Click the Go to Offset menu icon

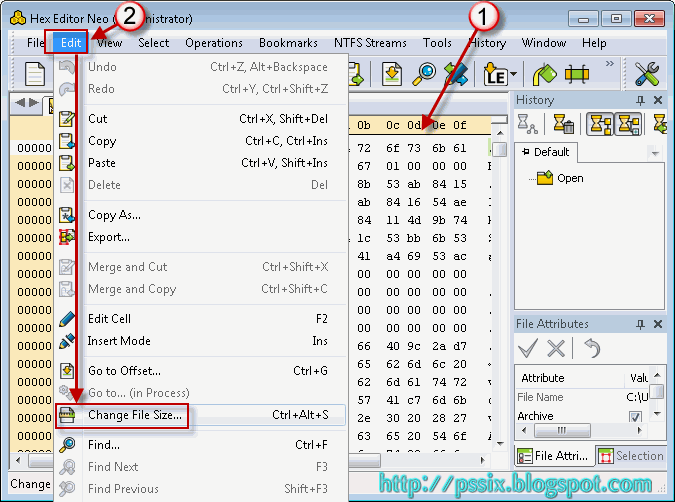(x=67, y=371)
